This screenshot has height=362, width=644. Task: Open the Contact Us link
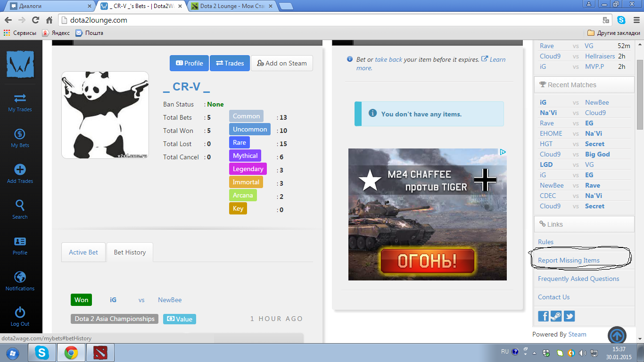point(553,297)
